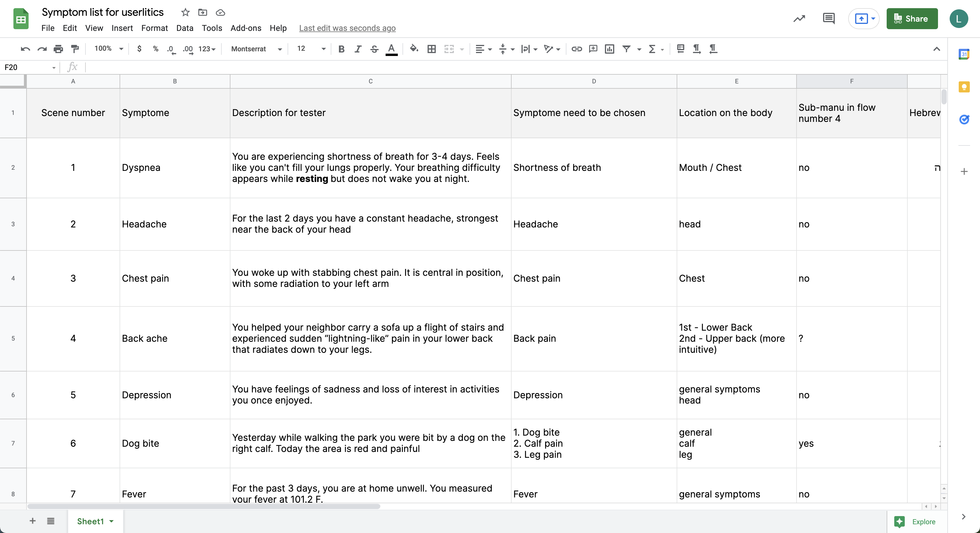Open the fill color picker
980x533 pixels.
(414, 49)
